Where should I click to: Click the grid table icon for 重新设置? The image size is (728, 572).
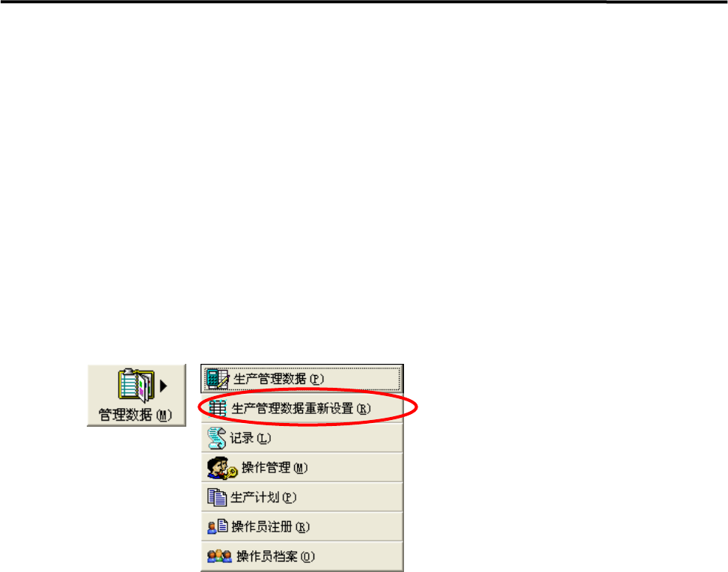point(217,408)
